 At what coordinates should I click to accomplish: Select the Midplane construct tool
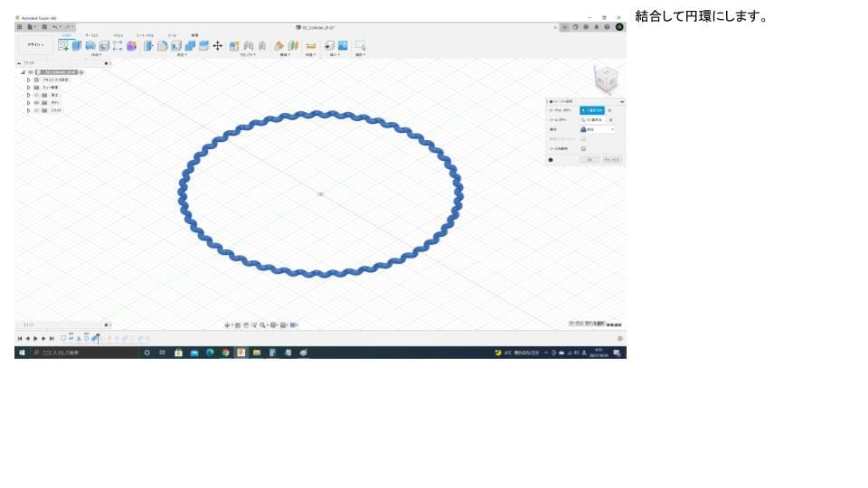(x=293, y=46)
